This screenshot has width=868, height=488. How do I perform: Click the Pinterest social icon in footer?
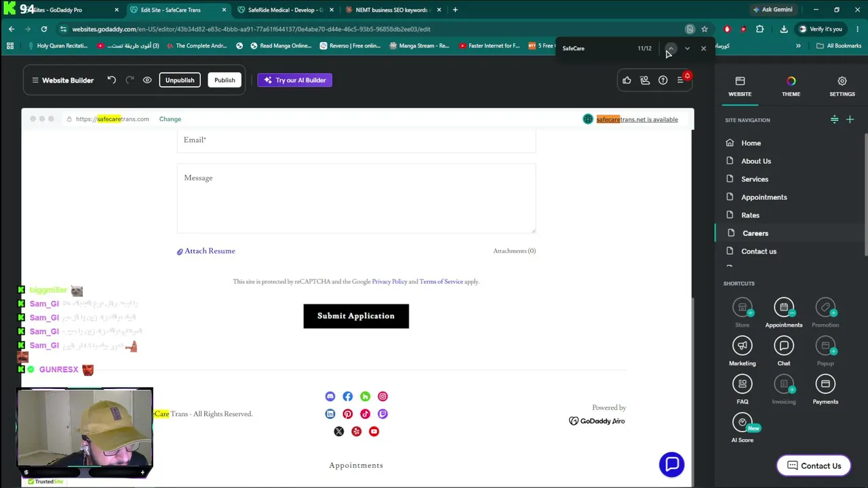click(x=348, y=414)
